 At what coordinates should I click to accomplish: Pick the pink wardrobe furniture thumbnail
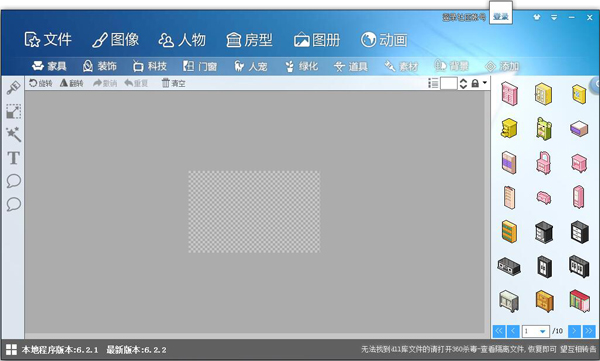509,93
